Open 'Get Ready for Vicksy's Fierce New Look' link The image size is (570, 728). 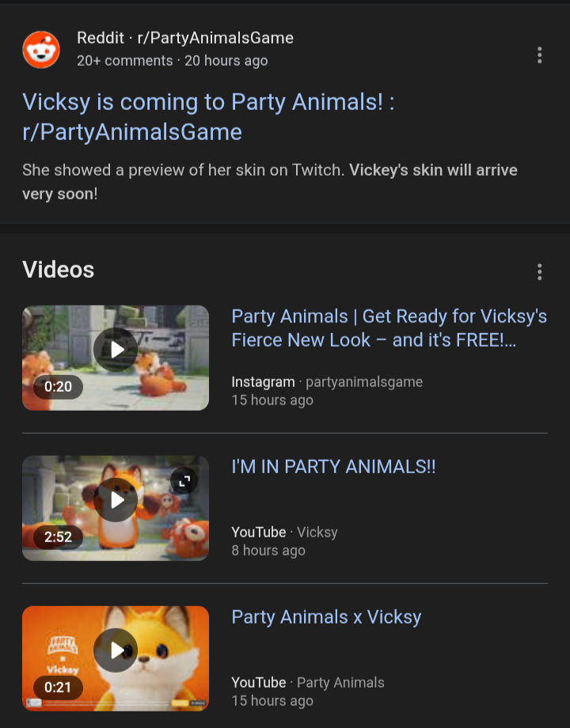pos(389,328)
